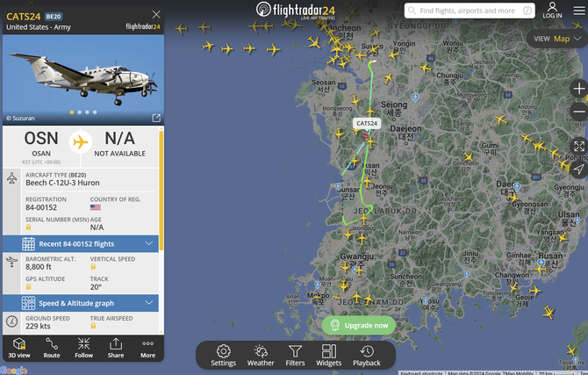588x375 pixels.
Task: Show the flight route
Action: [x=52, y=347]
